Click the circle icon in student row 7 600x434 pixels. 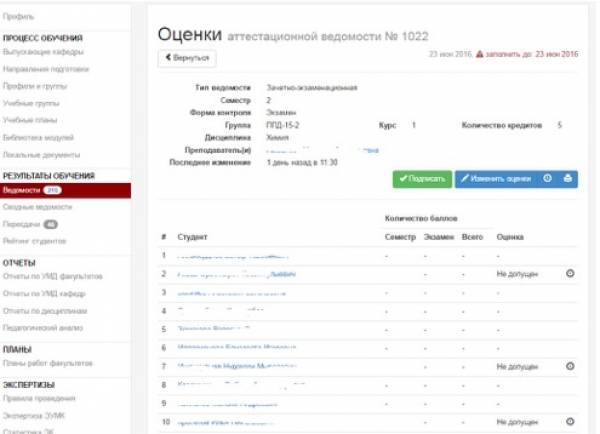tap(570, 366)
